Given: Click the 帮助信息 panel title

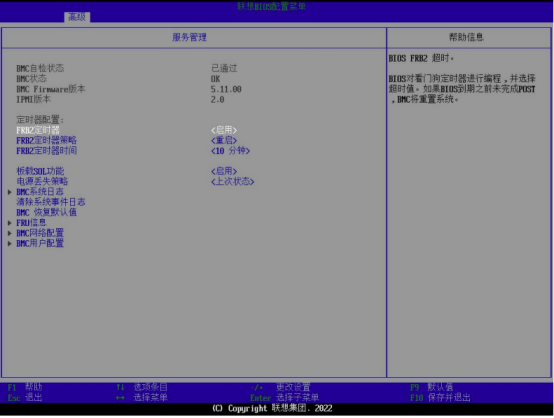Looking at the screenshot, I should point(466,37).
